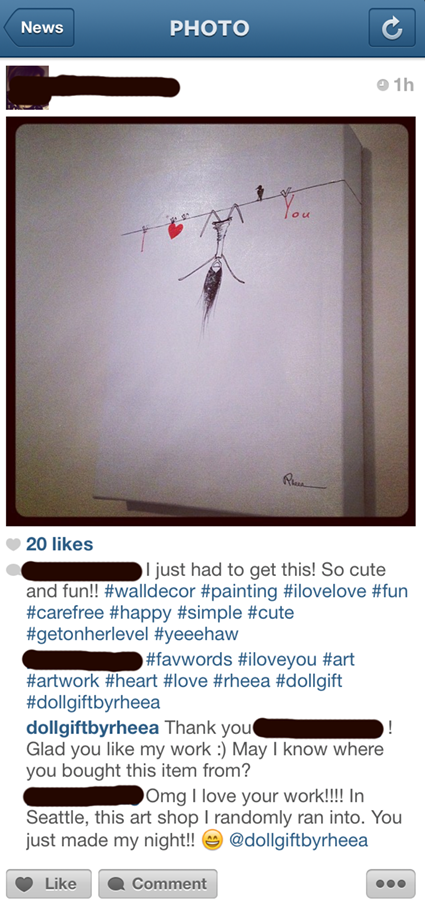Open the #getonherlevel hashtag
This screenshot has height=920, width=425.
(x=88, y=635)
